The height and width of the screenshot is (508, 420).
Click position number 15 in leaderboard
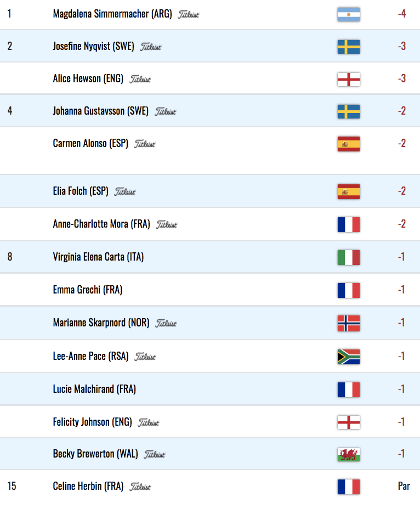12,486
